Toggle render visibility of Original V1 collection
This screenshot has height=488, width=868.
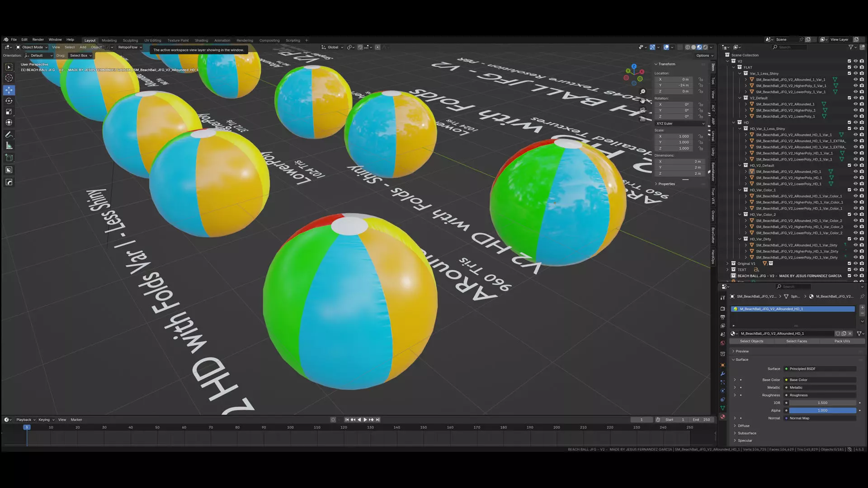[x=862, y=263]
